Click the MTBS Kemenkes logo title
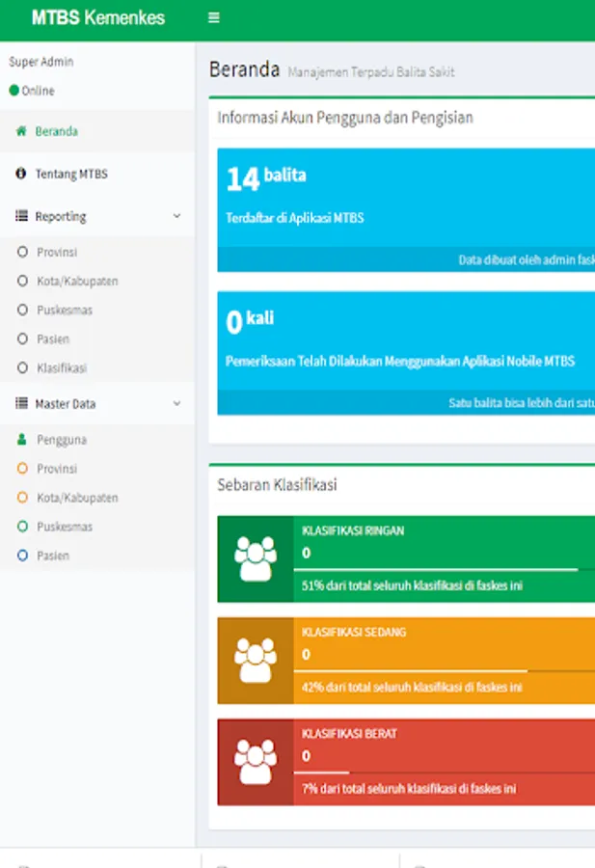The width and height of the screenshot is (595, 868). [98, 17]
